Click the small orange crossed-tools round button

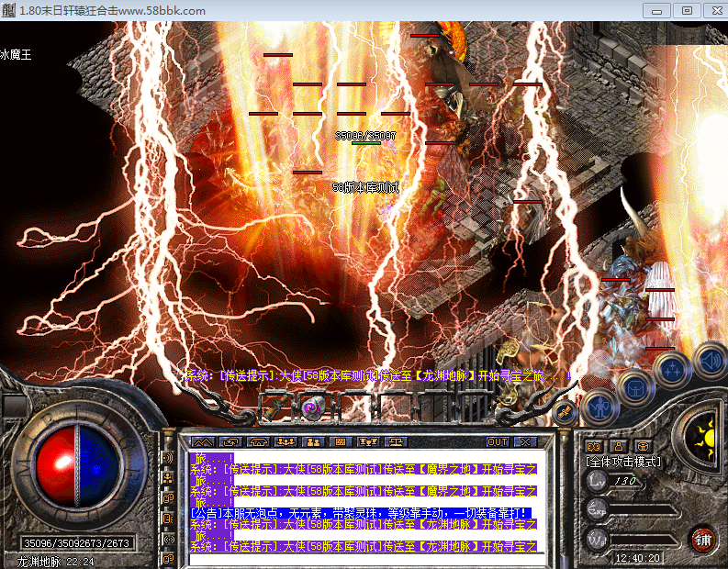(564, 412)
